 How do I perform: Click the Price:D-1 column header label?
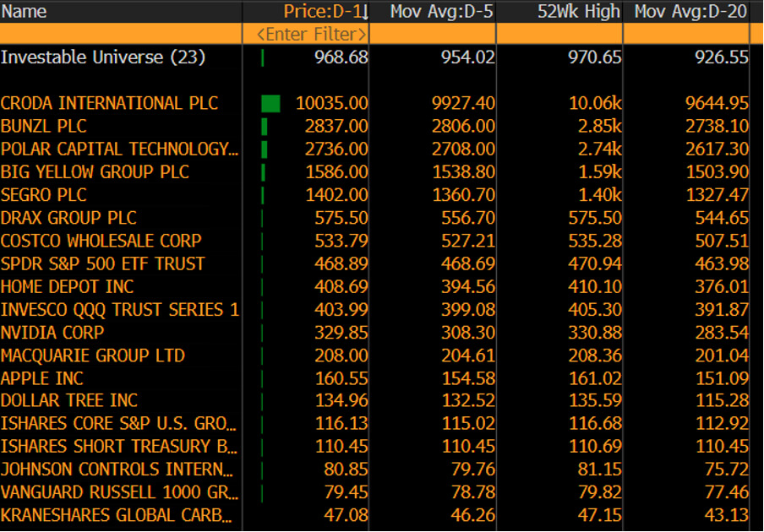click(x=322, y=11)
